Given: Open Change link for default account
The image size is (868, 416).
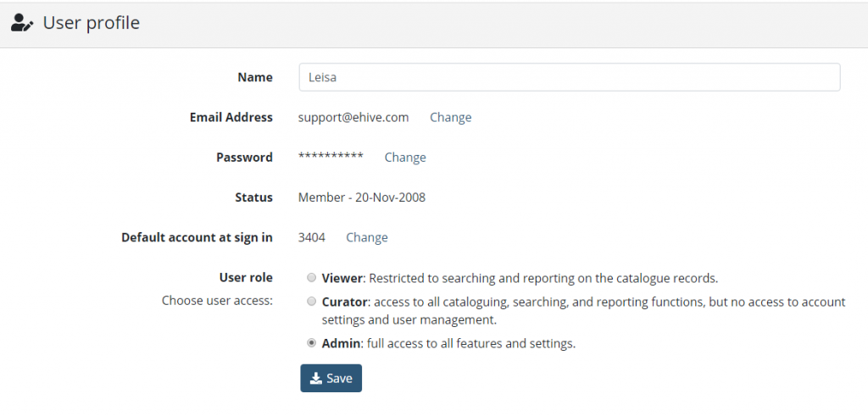Looking at the screenshot, I should tap(367, 237).
